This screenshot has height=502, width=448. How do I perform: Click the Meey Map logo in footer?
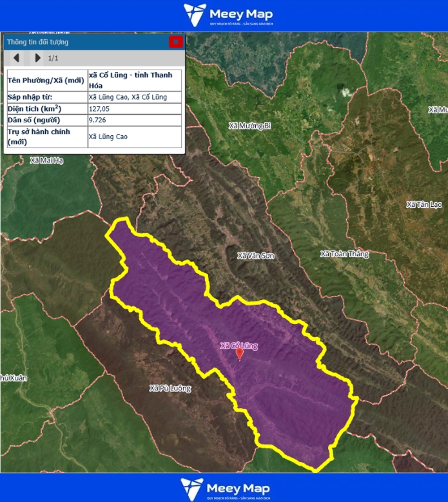point(225,488)
